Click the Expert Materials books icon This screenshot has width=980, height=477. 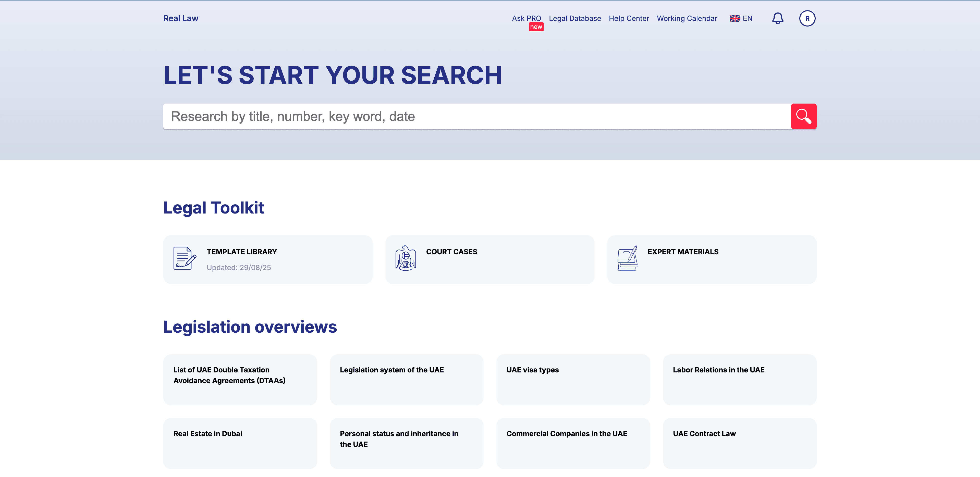[627, 258]
